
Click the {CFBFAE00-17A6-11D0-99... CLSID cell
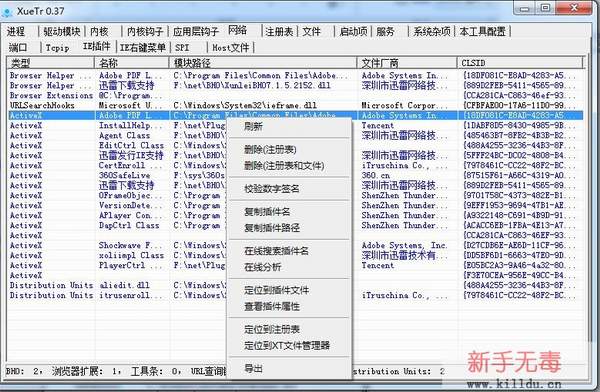pyautogui.click(x=519, y=105)
